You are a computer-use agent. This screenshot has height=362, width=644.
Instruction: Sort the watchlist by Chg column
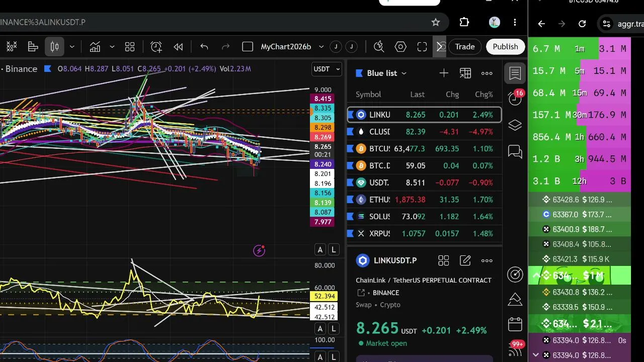pos(452,95)
